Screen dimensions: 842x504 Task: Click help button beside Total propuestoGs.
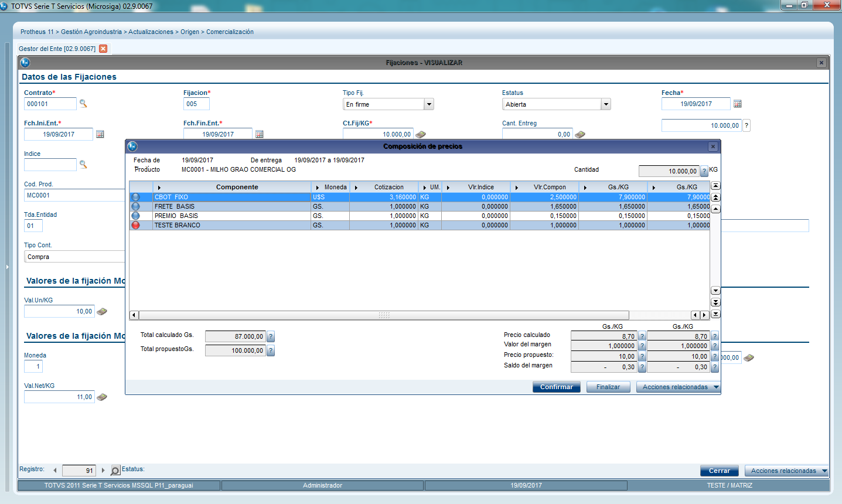[271, 350]
